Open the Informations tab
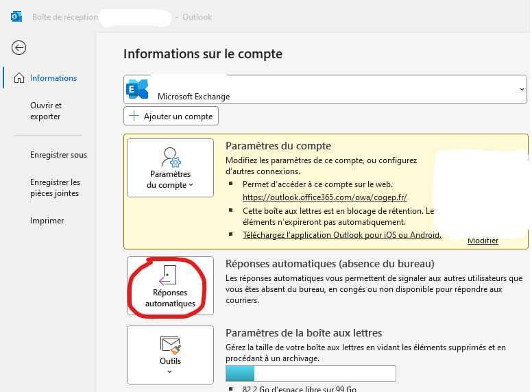 pos(53,78)
